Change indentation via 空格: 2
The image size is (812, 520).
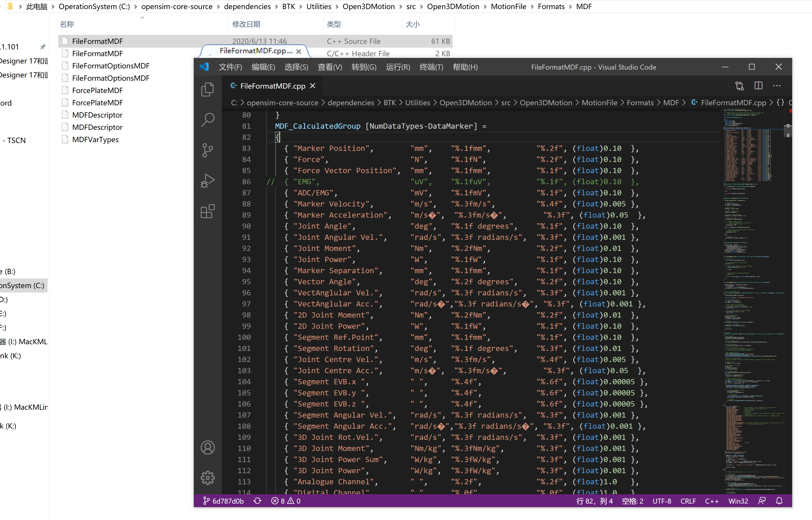[633, 501]
